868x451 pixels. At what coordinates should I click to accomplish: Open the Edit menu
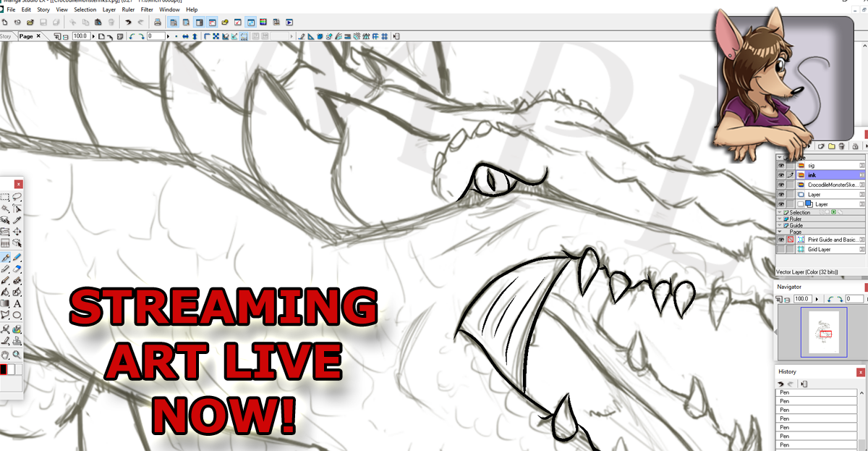(26, 10)
